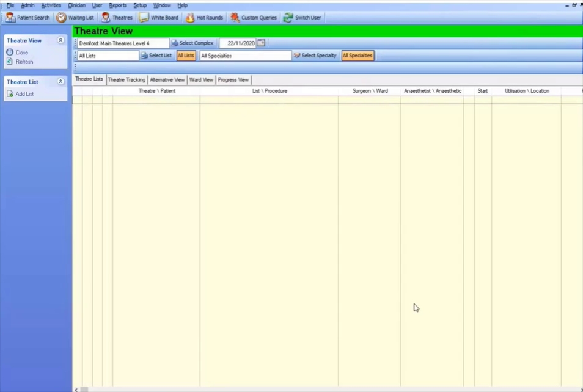The width and height of the screenshot is (583, 392).
Task: Open the Theatres toolbar icon
Action: click(x=106, y=18)
